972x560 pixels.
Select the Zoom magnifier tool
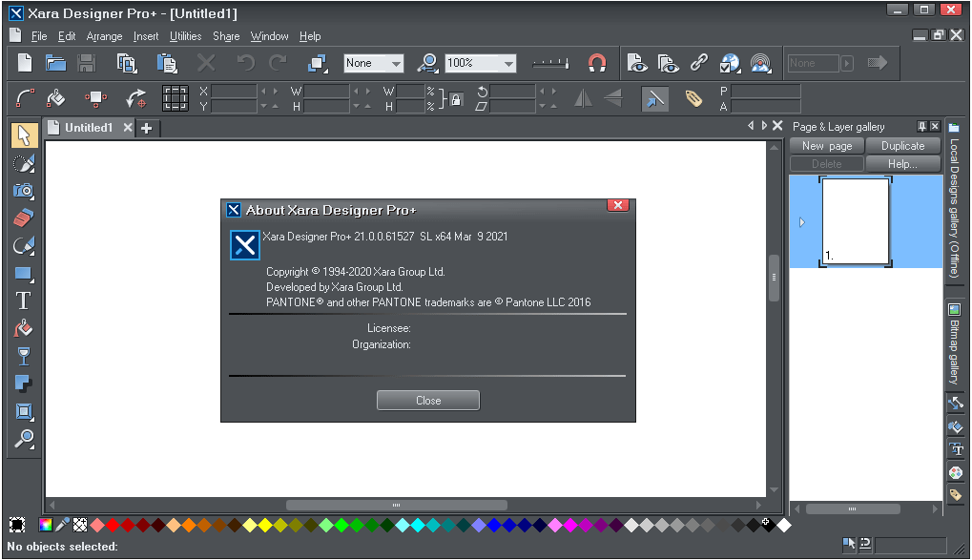coord(24,439)
